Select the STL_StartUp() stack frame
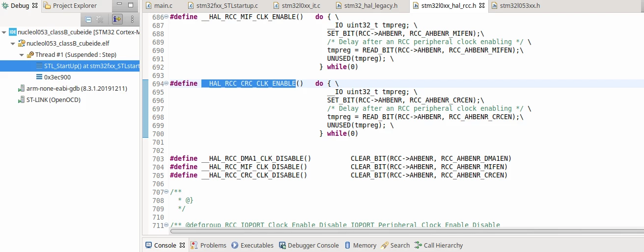 (x=70, y=66)
